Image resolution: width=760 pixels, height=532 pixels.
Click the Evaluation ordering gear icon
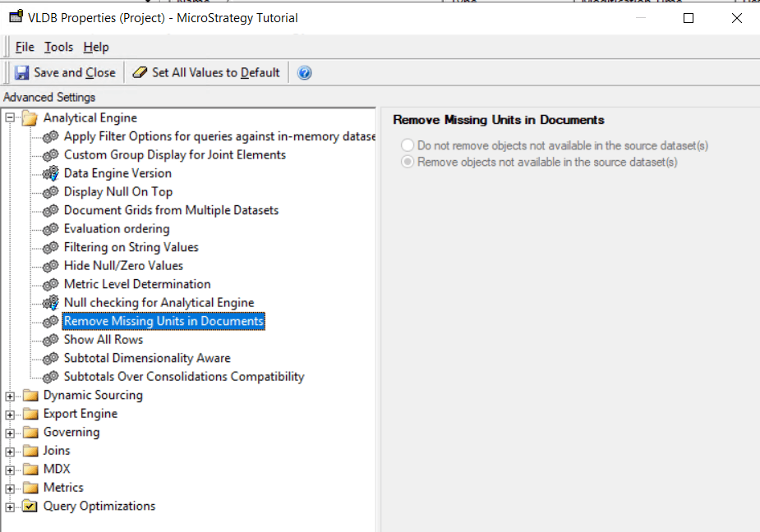coord(50,229)
